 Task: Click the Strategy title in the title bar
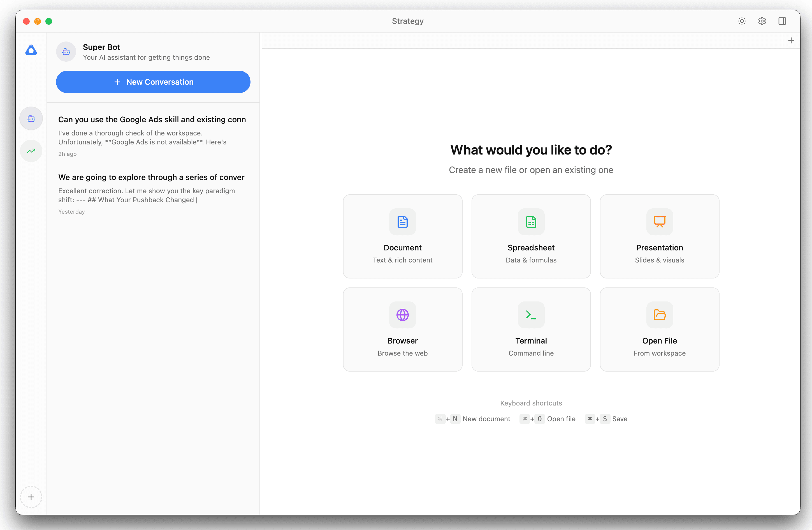(407, 21)
